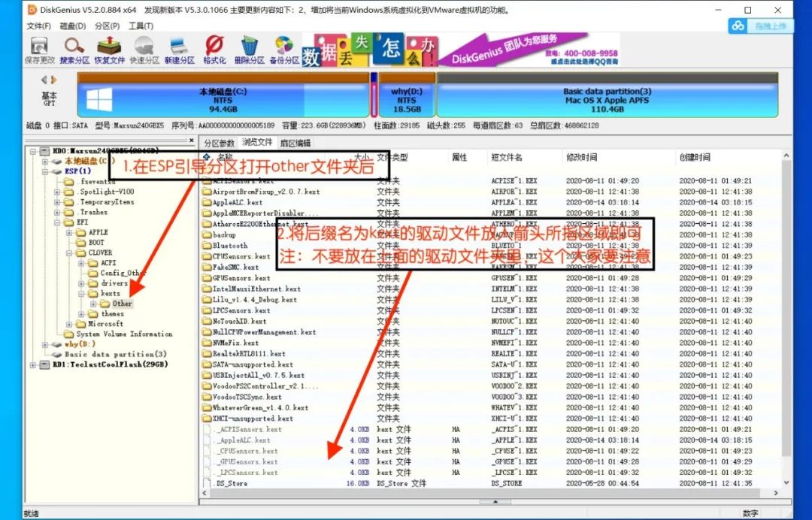Sort by the 短文件名 column header

[x=507, y=157]
